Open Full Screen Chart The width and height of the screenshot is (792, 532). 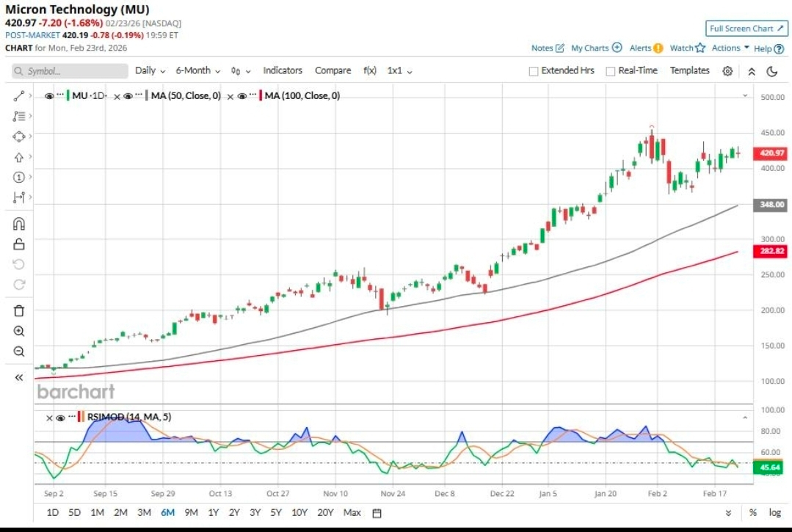pos(746,29)
